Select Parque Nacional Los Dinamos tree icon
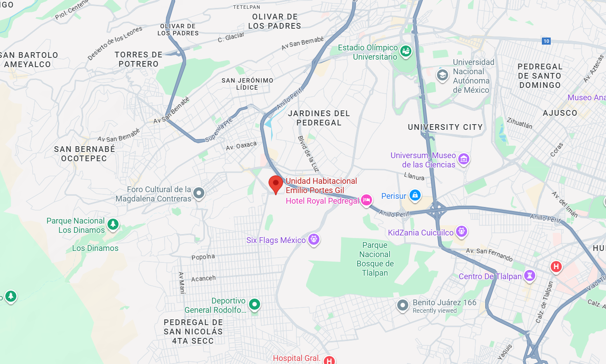606x364 pixels. point(113,224)
